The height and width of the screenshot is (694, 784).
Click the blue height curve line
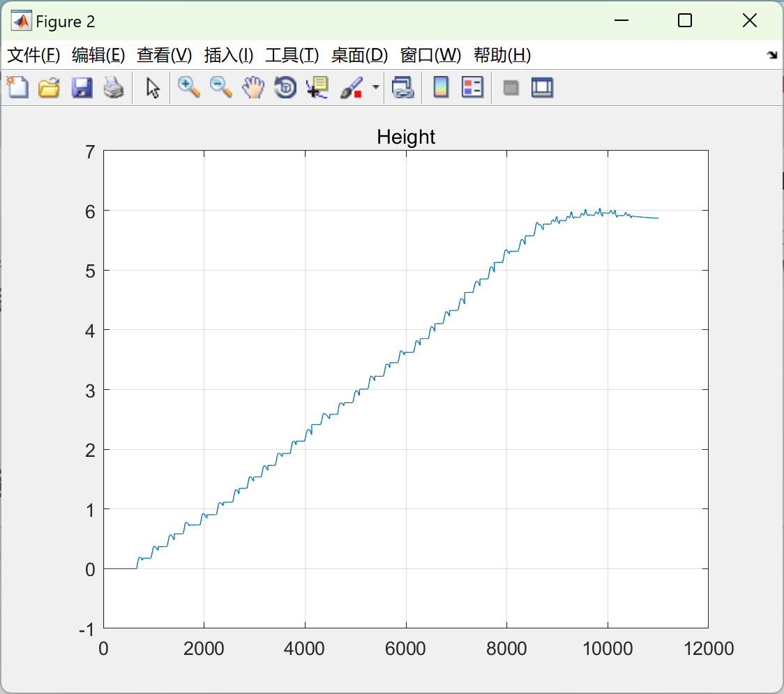coord(381,375)
